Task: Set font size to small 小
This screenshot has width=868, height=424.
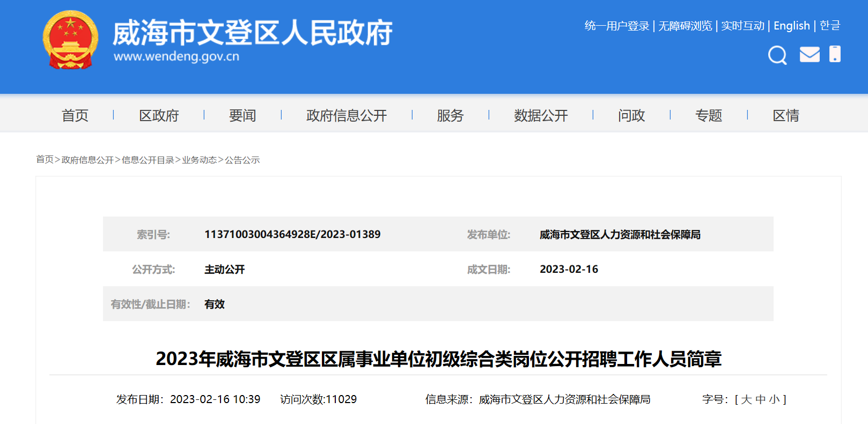Action: tap(774, 399)
